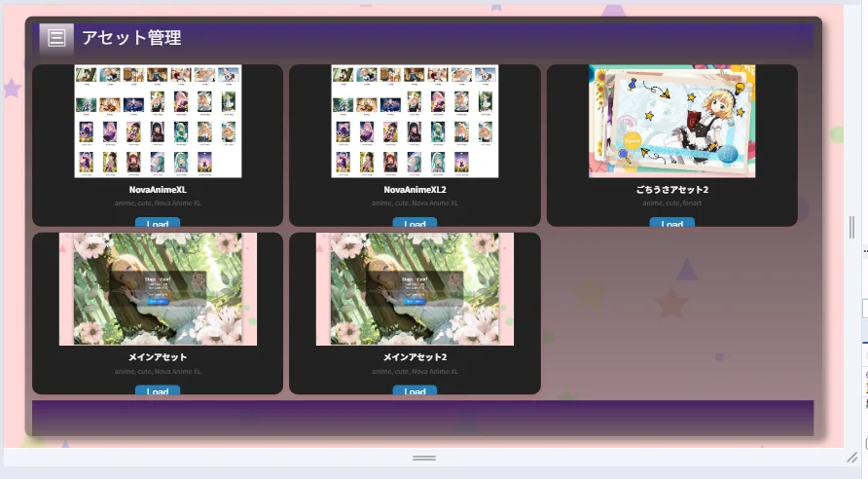The height and width of the screenshot is (479, 868).
Task: Click the NovaAnimeXL title text
Action: [158, 190]
